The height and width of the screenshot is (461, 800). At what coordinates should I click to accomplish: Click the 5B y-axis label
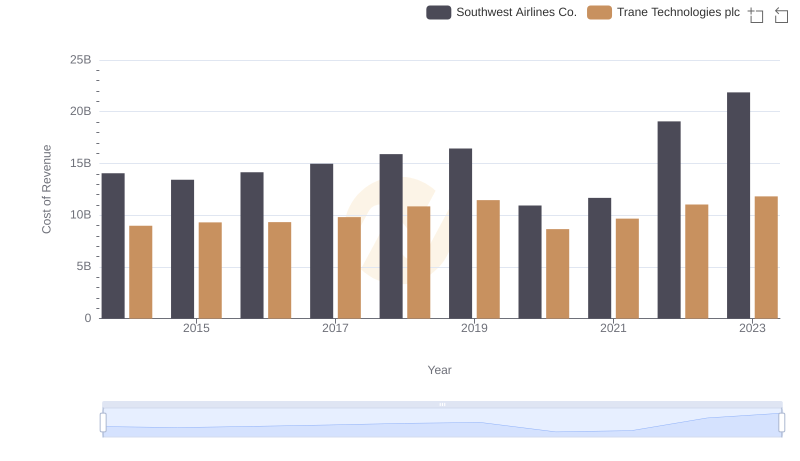click(84, 266)
